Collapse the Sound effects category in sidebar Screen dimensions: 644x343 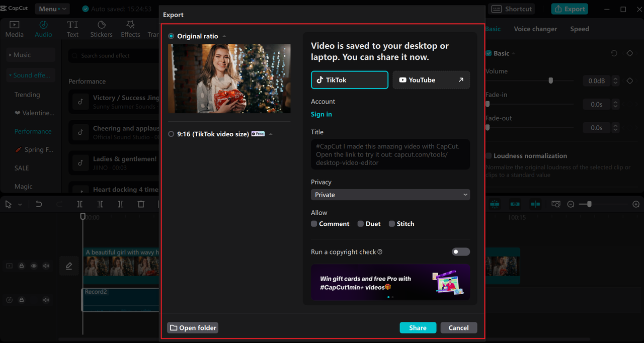(30, 75)
